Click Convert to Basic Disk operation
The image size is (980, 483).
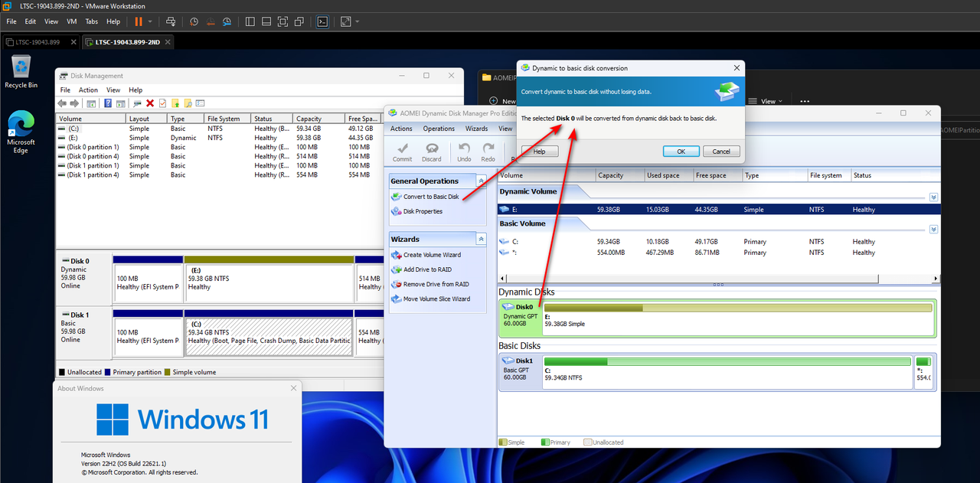point(426,197)
